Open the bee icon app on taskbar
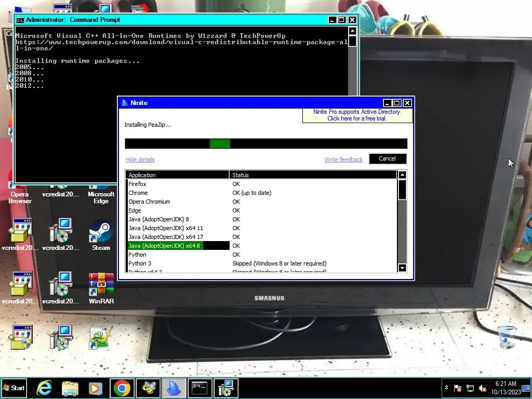This screenshot has width=532, height=399. coord(148,388)
